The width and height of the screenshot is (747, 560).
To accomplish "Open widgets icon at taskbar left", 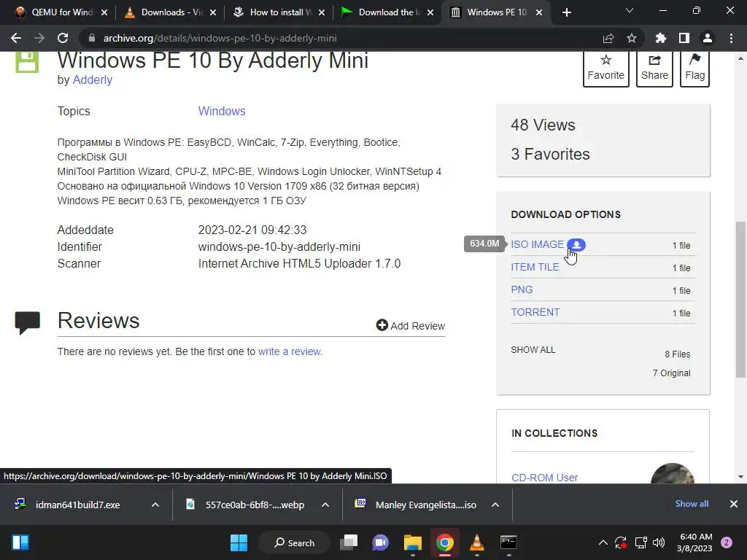I will tap(20, 542).
